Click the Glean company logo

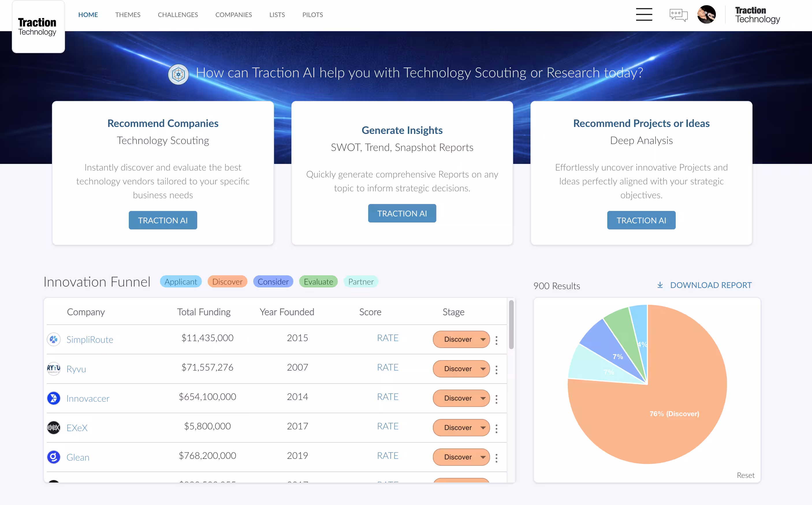click(x=53, y=457)
